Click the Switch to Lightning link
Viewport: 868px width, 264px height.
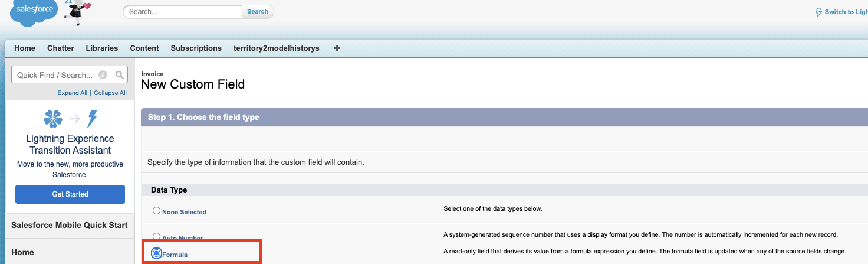click(846, 12)
